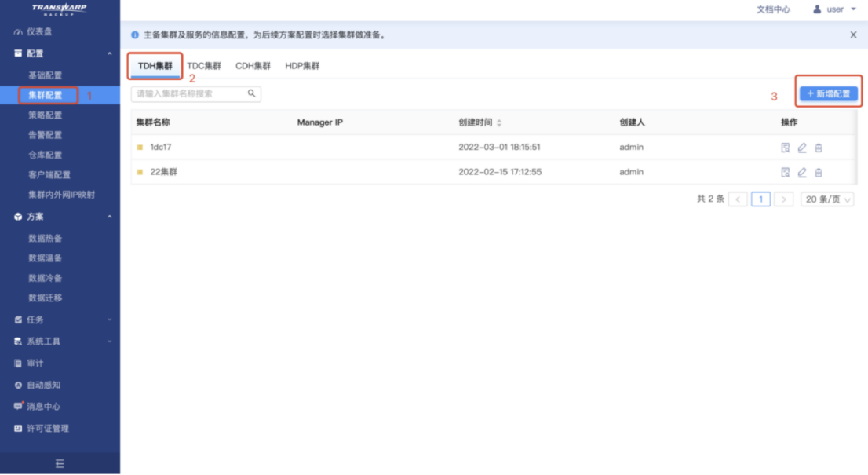Click the Transwarp Backup logo
Viewport: 868px width, 475px height.
(59, 9)
